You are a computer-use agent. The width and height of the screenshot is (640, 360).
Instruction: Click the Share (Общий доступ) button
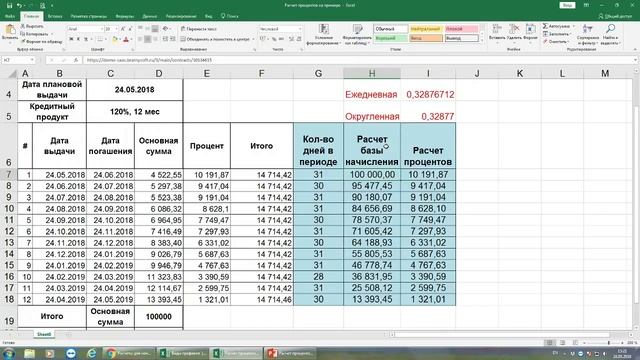pos(615,16)
